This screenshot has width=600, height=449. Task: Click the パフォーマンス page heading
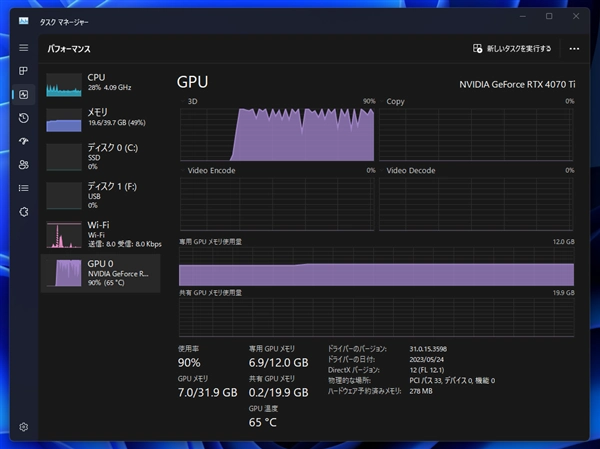[69, 49]
